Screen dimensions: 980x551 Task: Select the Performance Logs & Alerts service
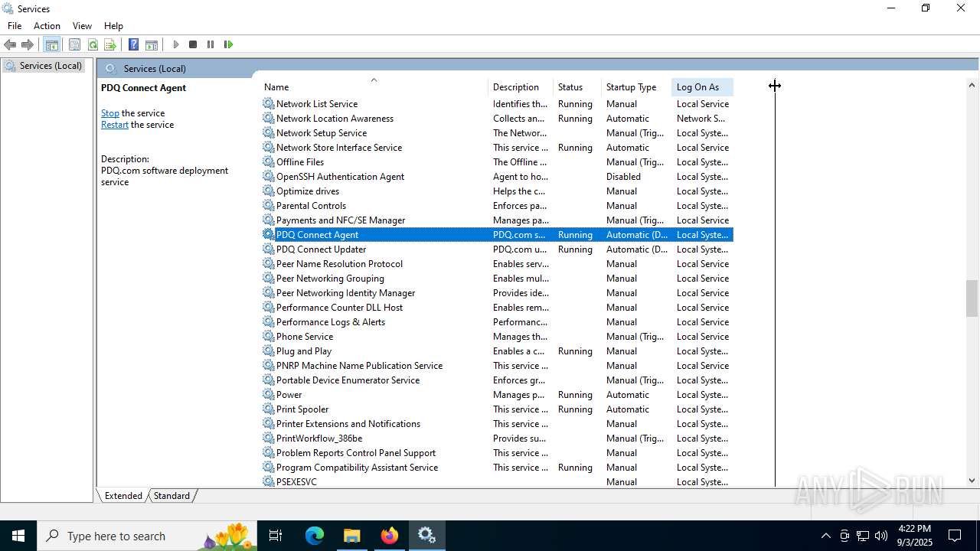[497, 321]
